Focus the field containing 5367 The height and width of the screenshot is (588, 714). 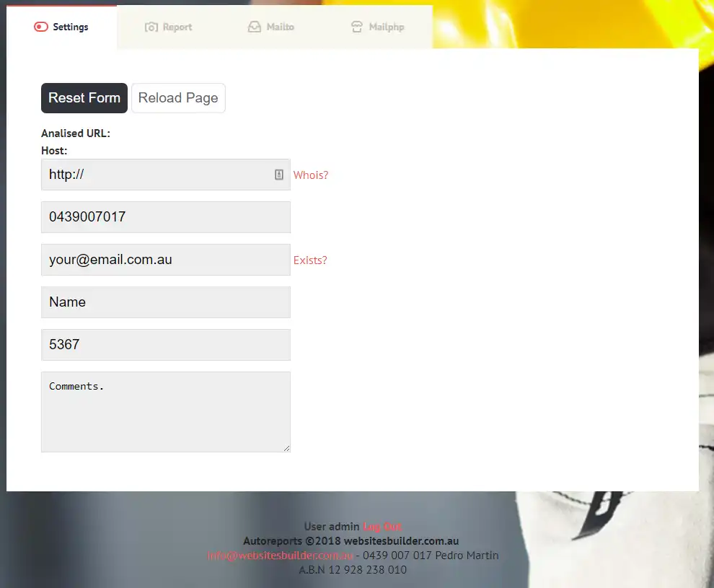166,345
